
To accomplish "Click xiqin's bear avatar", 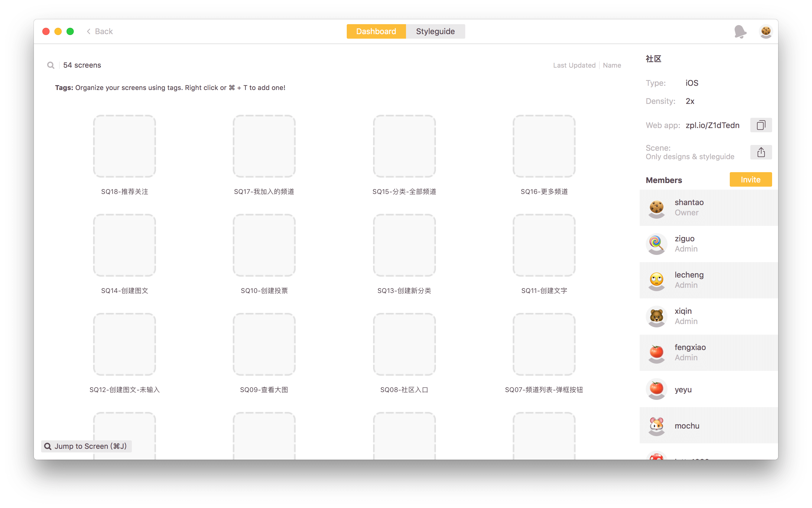I will pos(656,316).
